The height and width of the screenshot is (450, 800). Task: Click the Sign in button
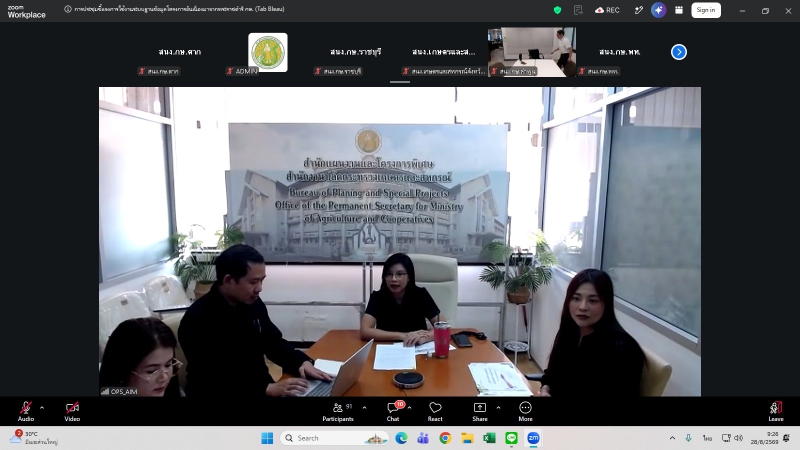[706, 10]
